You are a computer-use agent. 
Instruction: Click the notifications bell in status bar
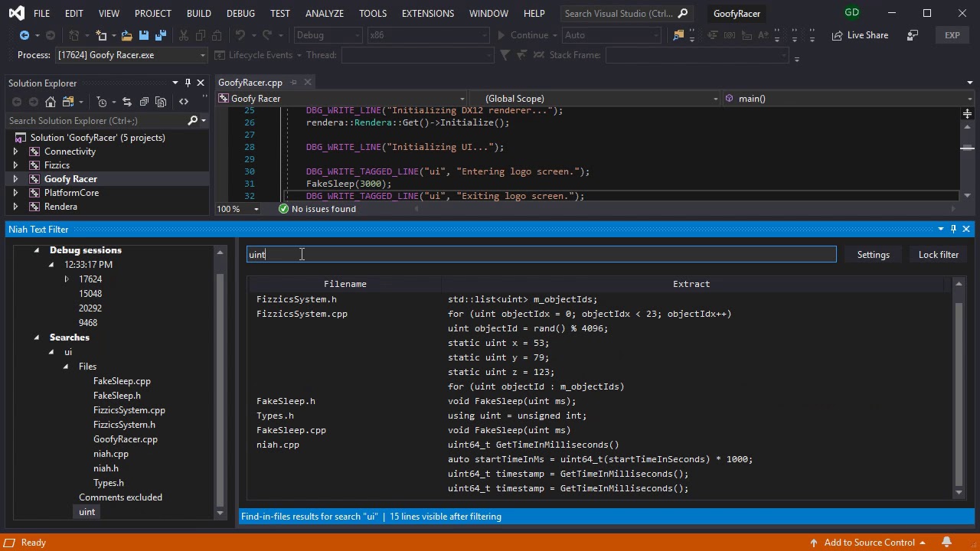[946, 542]
